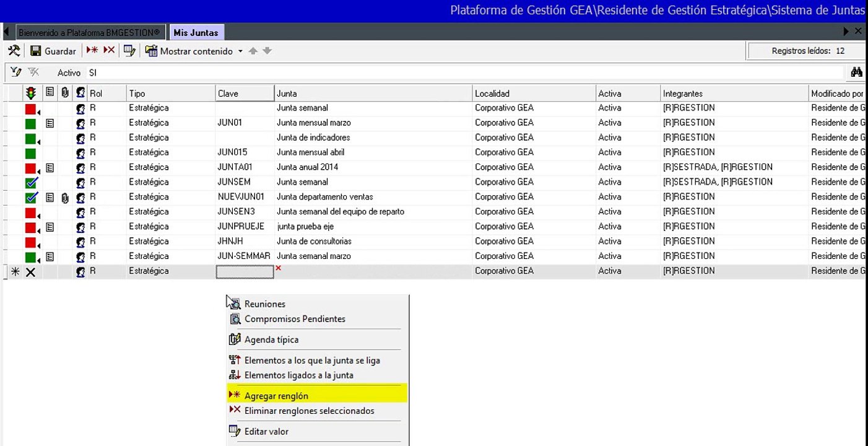868x446 pixels.
Task: Click checkmark status of Junta departamento ventas
Action: point(32,196)
